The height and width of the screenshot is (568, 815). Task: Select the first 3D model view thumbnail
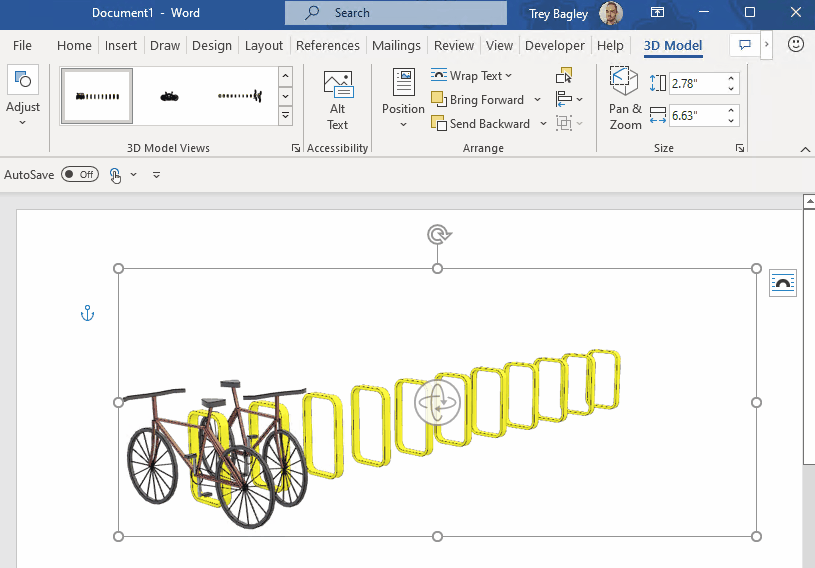coord(97,96)
